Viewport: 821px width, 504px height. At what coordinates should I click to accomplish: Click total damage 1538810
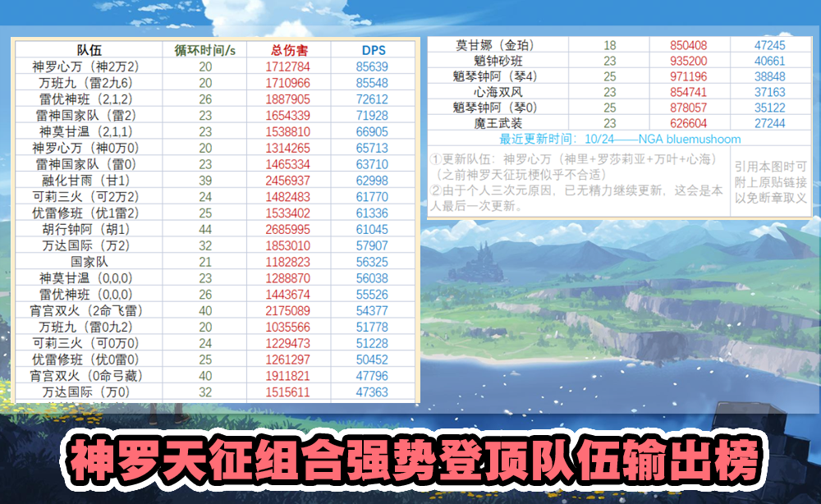click(287, 132)
